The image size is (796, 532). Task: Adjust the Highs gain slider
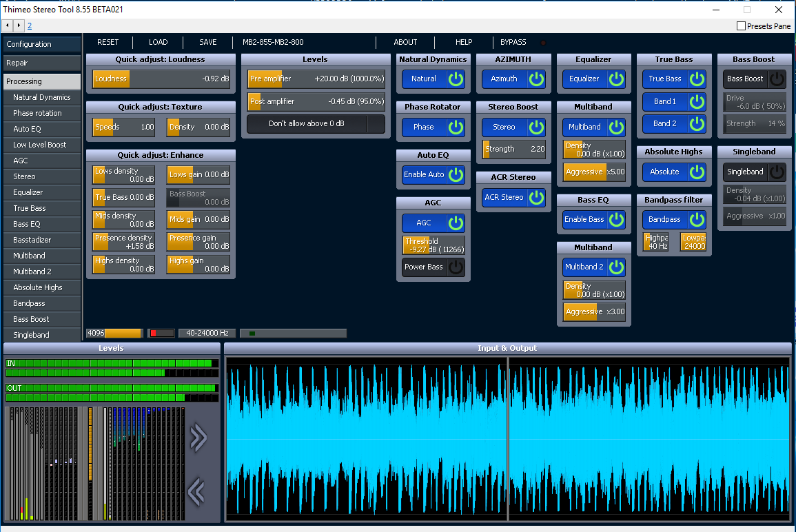(x=198, y=265)
